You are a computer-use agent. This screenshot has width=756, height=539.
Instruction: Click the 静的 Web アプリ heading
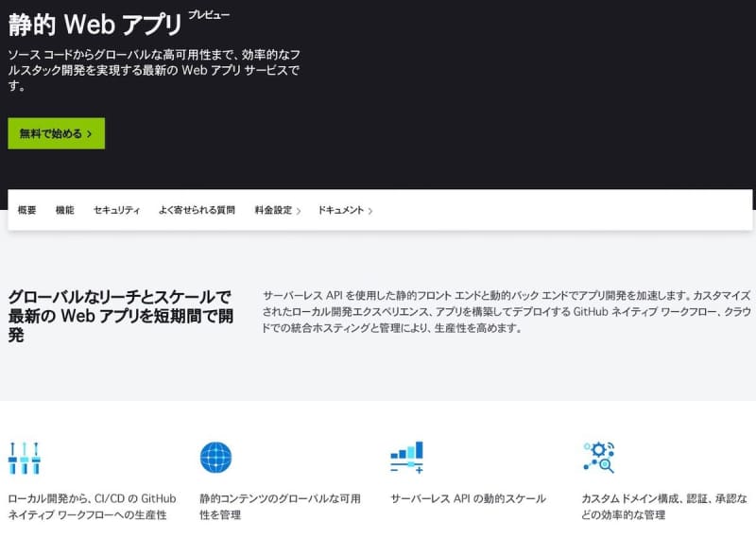coord(95,25)
